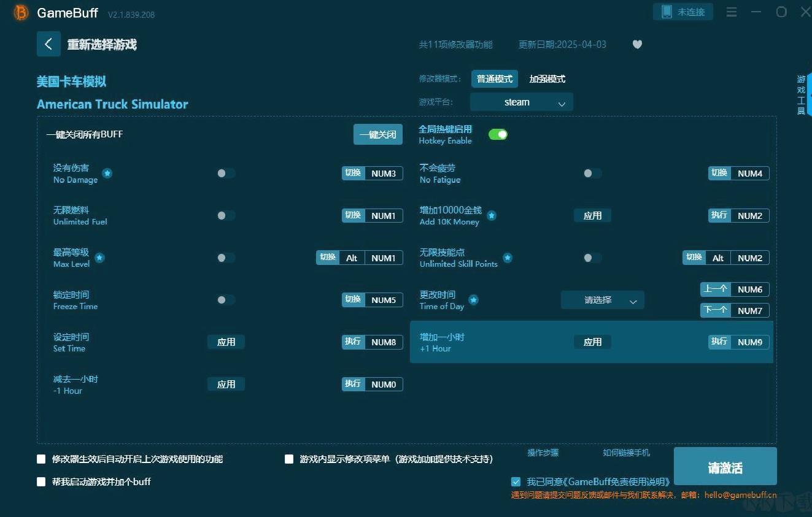The image size is (812, 517).
Task: Disable the global Hotkey Enable switch
Action: pos(498,134)
